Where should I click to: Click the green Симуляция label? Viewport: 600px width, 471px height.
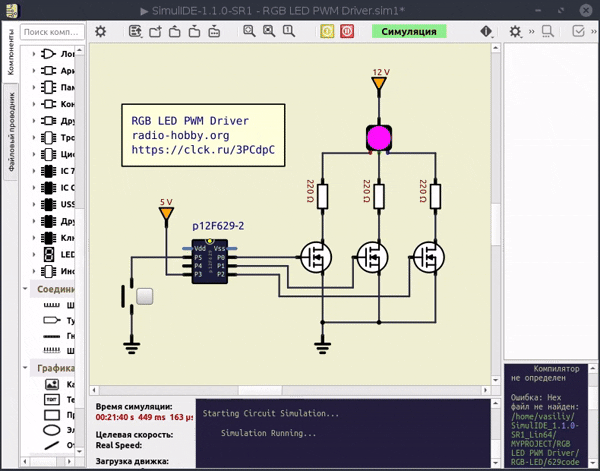tap(409, 31)
